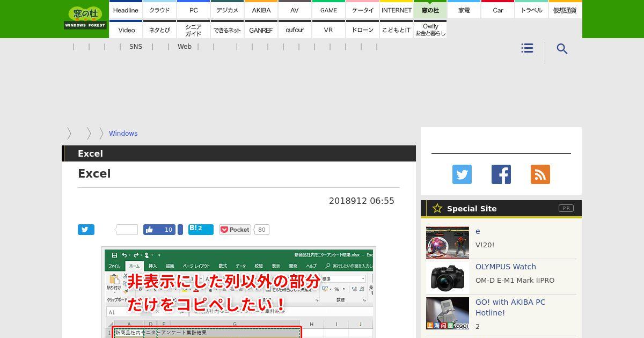Open the Car tab
This screenshot has height=338, width=644.
pos(497,10)
